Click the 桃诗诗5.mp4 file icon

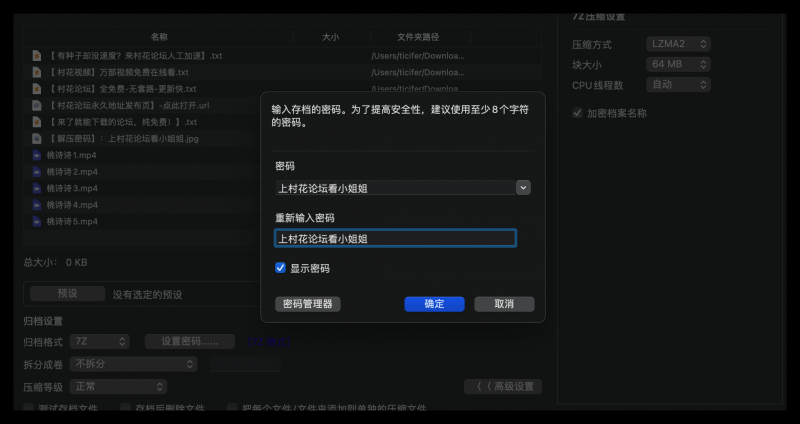(37, 221)
